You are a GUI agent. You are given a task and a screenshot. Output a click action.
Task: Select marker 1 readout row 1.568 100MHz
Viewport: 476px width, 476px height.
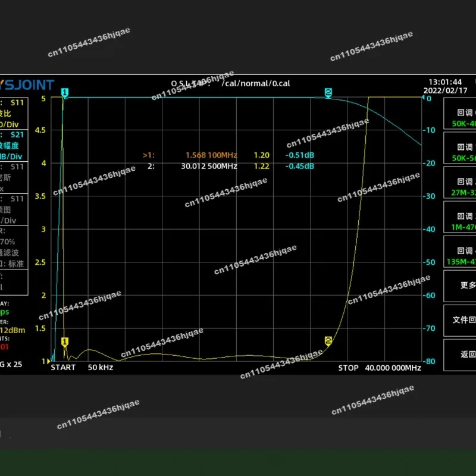228,155
